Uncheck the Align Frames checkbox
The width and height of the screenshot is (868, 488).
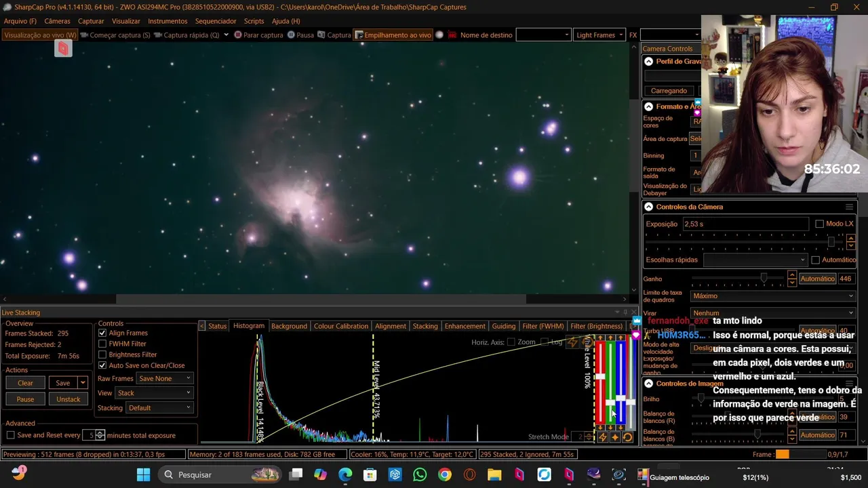[x=102, y=333]
